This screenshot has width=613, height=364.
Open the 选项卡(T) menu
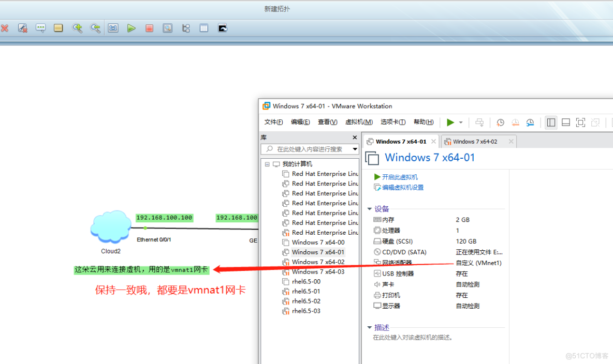pos(393,122)
